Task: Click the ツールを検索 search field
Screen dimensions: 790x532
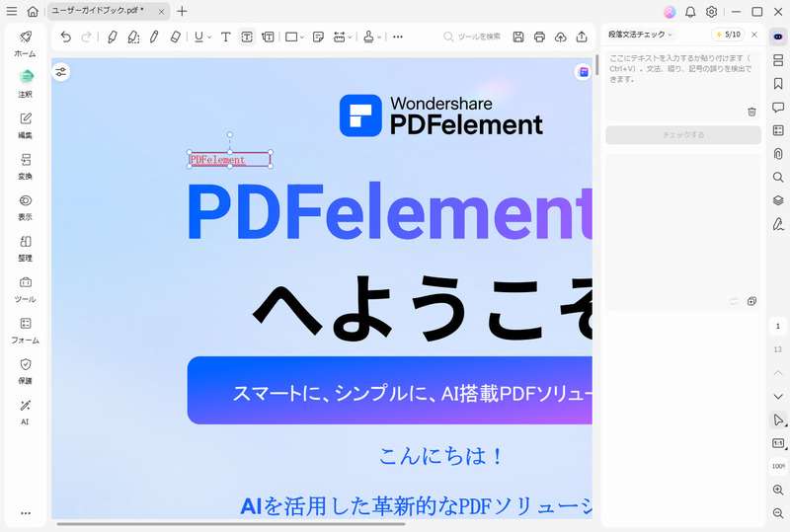Action: tap(472, 37)
